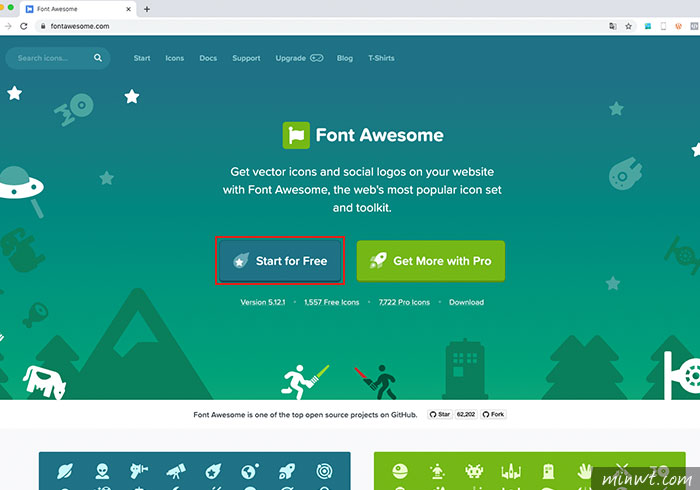This screenshot has width=700, height=490.
Task: Click the Get More with Pro button
Action: [x=431, y=261]
